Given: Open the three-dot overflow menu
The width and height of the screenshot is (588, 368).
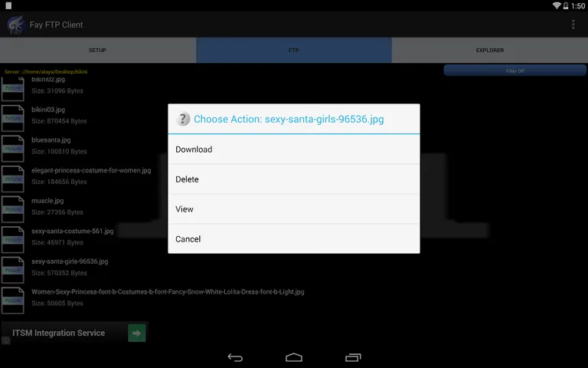Looking at the screenshot, I should click(x=573, y=25).
